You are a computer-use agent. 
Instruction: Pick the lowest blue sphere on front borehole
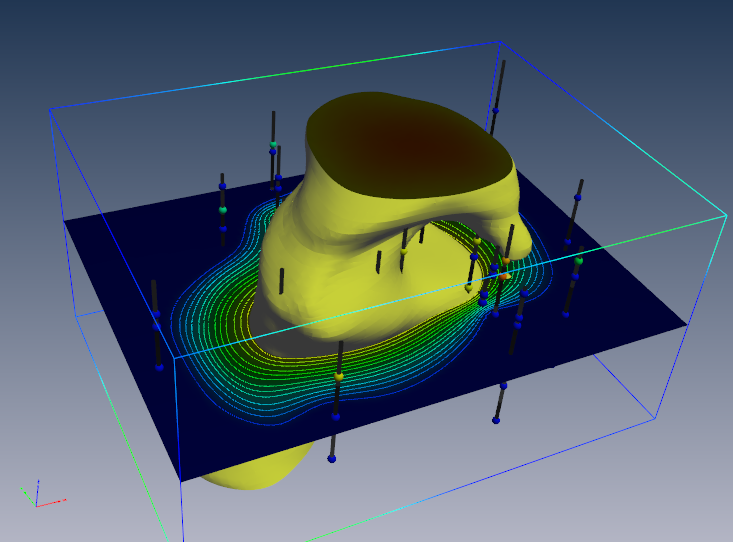(x=331, y=459)
